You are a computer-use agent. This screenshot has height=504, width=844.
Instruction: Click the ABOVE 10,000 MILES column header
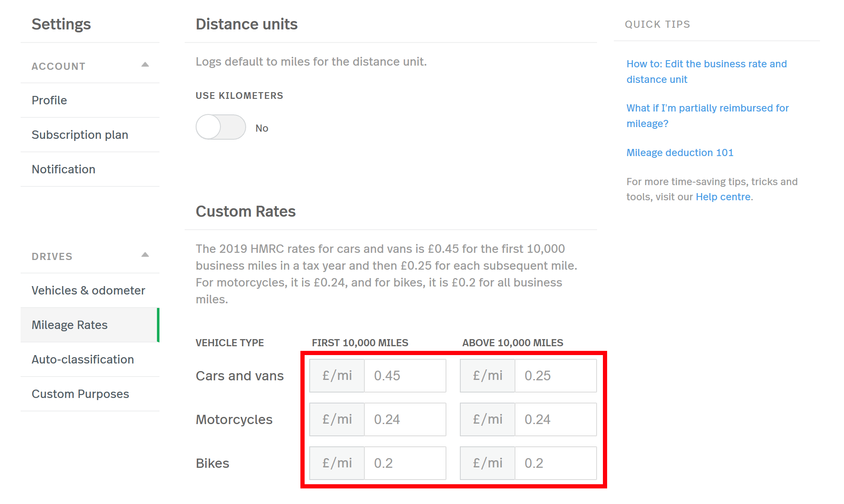512,343
